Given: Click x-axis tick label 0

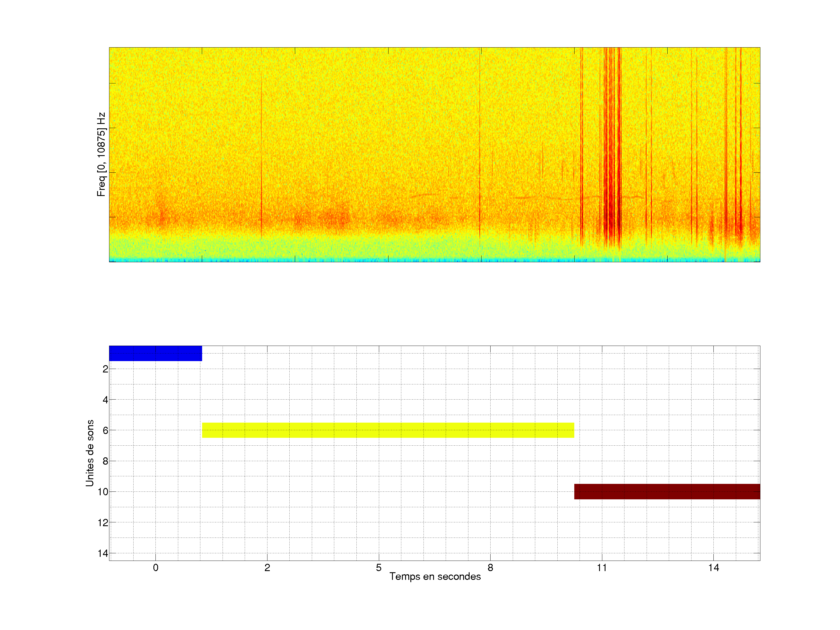Looking at the screenshot, I should pyautogui.click(x=156, y=568).
